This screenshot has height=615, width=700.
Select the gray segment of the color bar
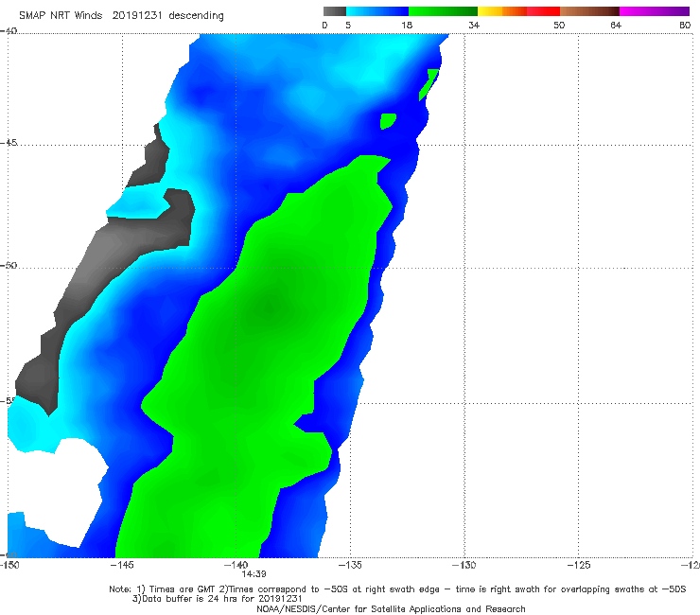click(334, 11)
